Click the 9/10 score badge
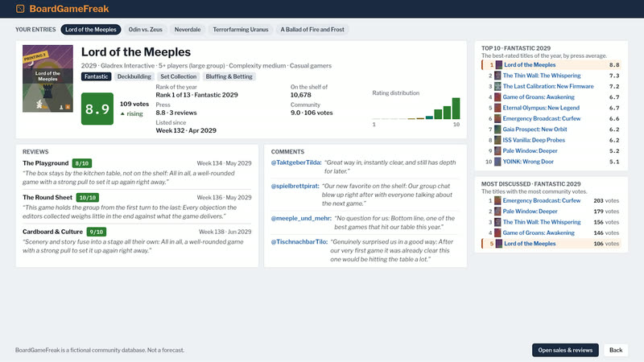Viewport: 644px width, 362px height. click(x=97, y=232)
